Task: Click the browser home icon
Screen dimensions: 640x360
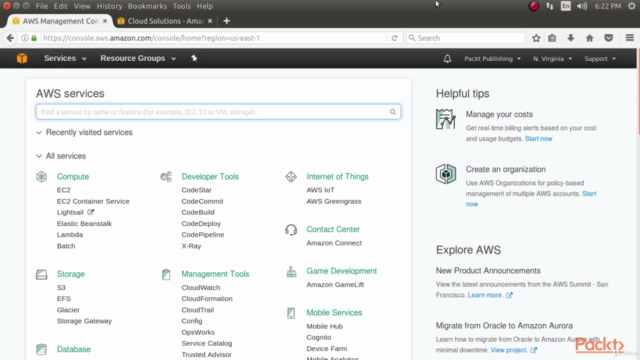Action: click(x=589, y=38)
